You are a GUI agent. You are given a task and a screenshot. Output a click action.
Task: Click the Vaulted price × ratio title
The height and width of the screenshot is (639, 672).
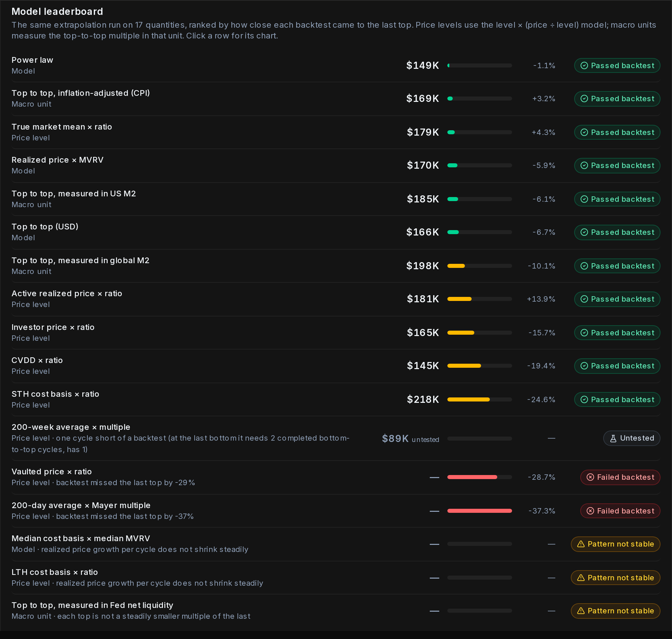(51, 472)
